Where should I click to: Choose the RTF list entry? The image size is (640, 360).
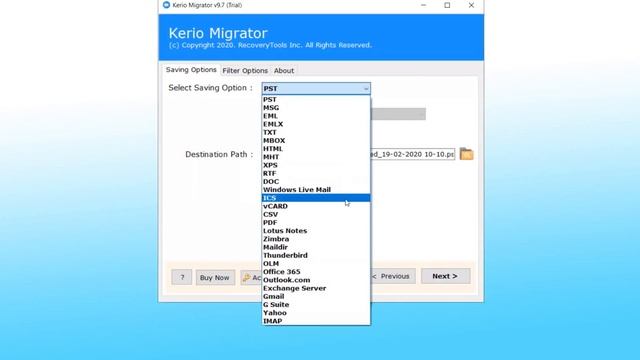click(316, 173)
